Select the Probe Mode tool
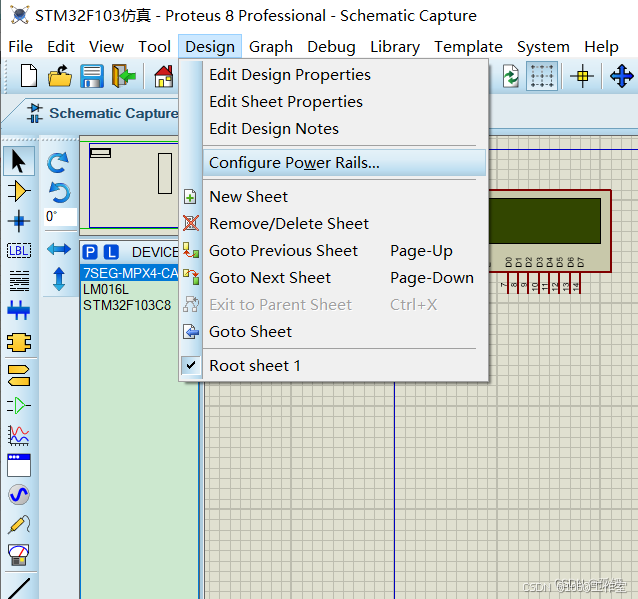This screenshot has width=638, height=599. coord(19,525)
